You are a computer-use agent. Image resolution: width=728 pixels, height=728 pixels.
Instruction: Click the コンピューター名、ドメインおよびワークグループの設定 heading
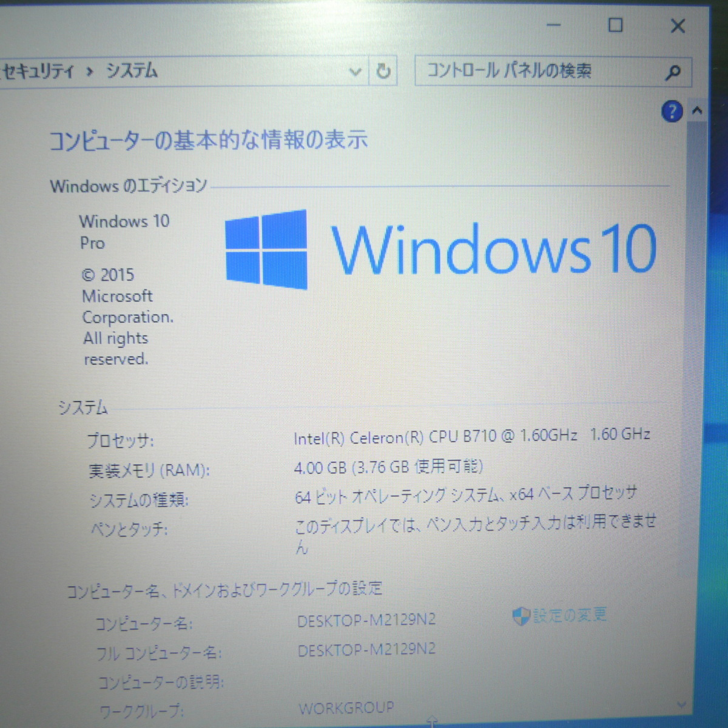224,590
